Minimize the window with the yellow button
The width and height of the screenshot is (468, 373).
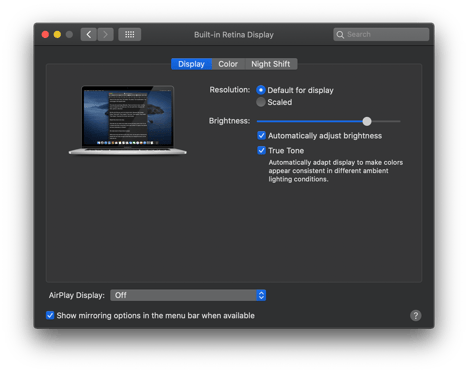[57, 34]
